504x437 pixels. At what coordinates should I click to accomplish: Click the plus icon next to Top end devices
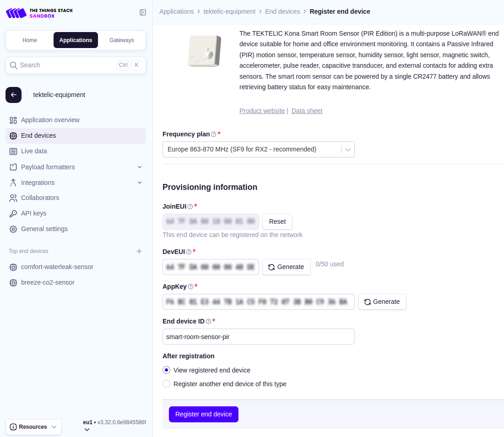click(x=139, y=251)
